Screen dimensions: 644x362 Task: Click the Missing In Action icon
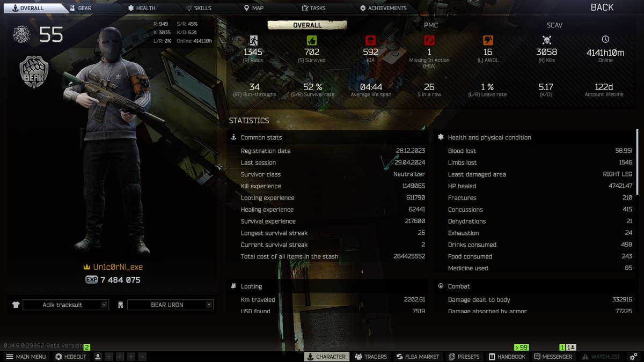pyautogui.click(x=429, y=40)
